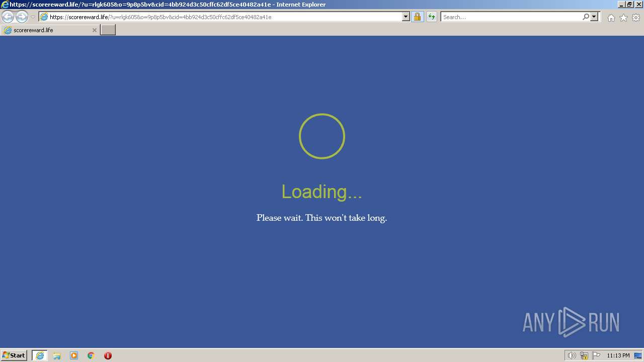Open Favorites star icon
Viewport: 644px width, 362px height.
[623, 18]
